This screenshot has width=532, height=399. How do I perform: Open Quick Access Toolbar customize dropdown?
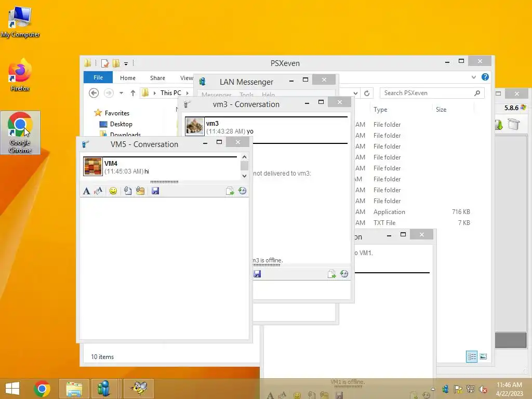(126, 63)
